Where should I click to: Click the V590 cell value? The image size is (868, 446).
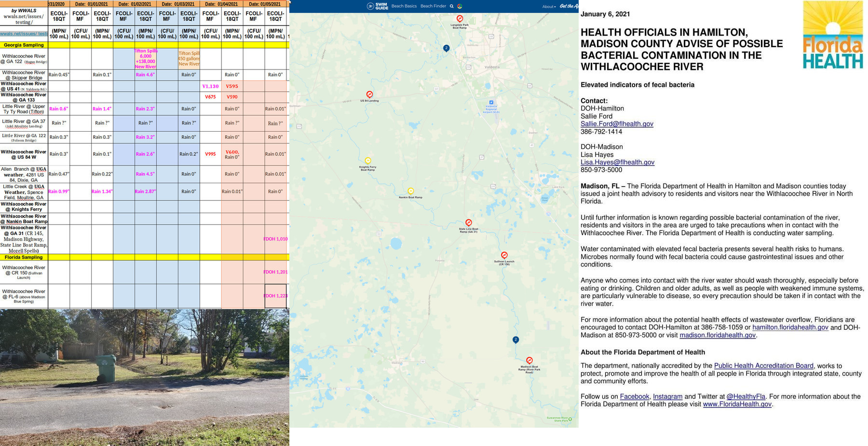(x=232, y=97)
